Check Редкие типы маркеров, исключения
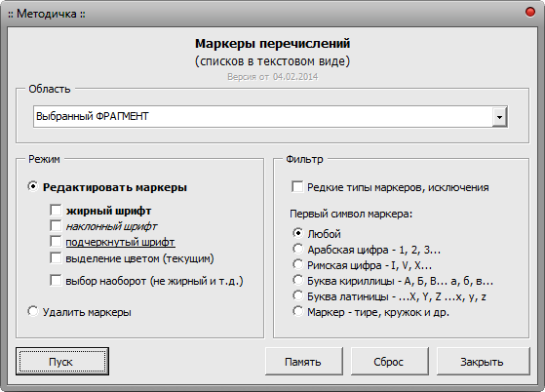The width and height of the screenshot is (545, 392). coord(297,187)
